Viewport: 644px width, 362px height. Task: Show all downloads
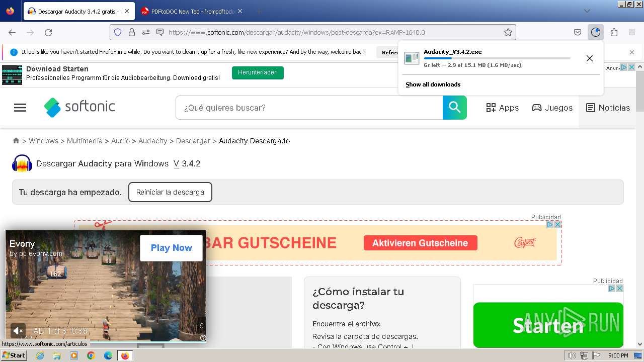[x=433, y=84]
